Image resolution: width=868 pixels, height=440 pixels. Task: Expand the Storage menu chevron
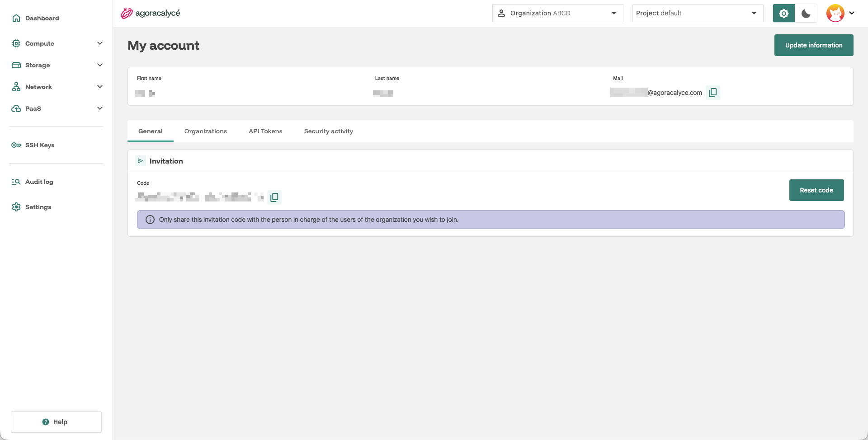pos(100,65)
